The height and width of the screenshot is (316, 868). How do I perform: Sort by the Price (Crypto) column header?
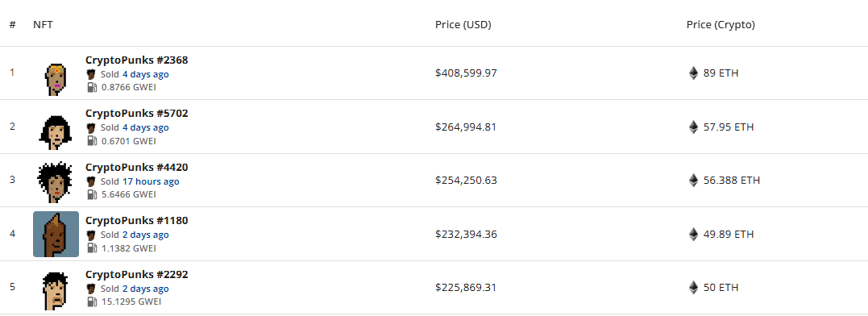pyautogui.click(x=721, y=25)
